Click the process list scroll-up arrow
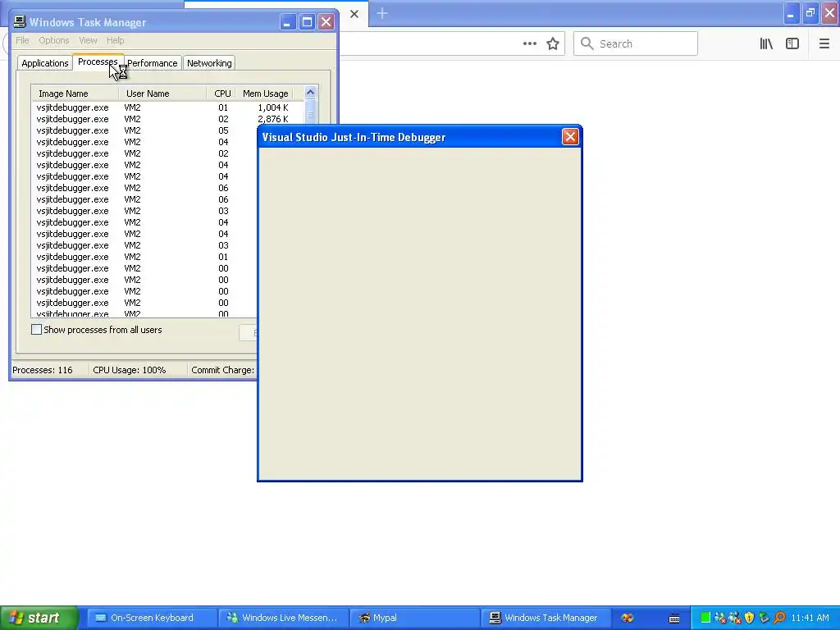Viewport: 840px width, 630px height. pos(310,93)
